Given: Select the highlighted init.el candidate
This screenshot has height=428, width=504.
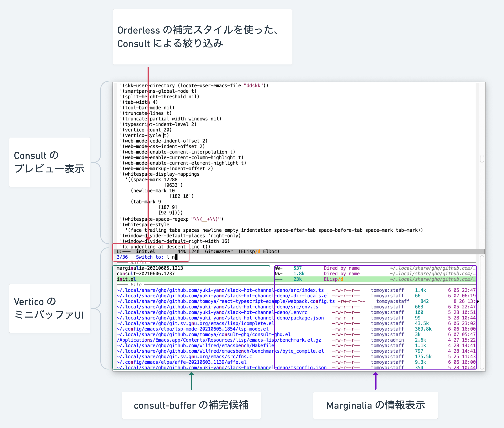Looking at the screenshot, I should pyautogui.click(x=126, y=279).
